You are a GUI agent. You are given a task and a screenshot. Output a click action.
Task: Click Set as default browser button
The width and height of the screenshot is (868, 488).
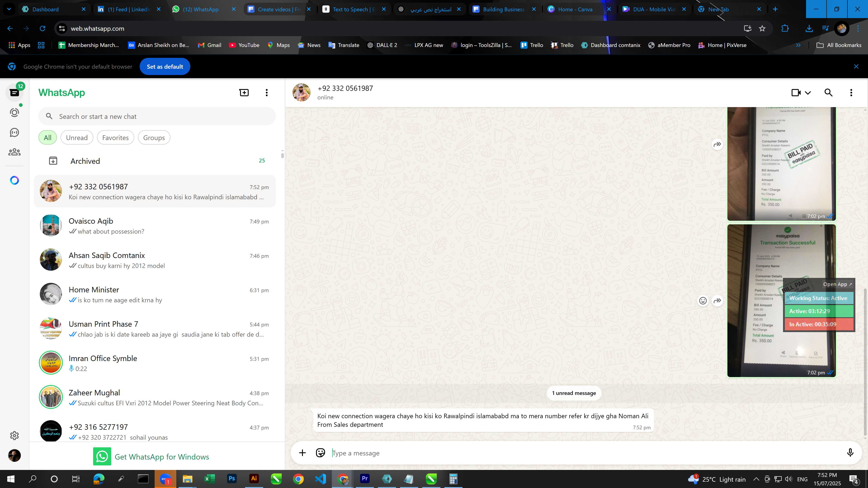(165, 67)
